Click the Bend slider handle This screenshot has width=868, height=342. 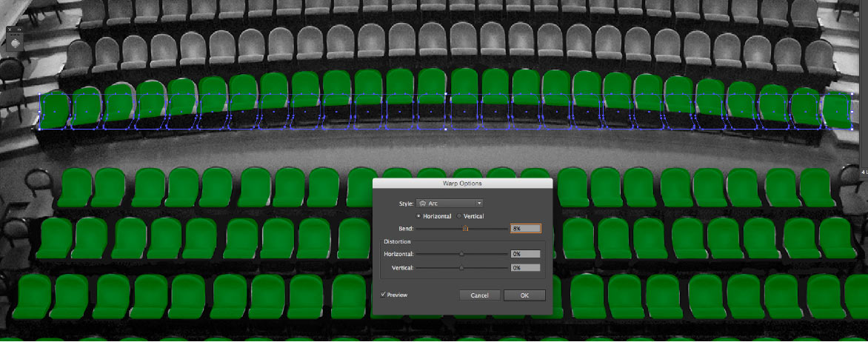pos(465,229)
